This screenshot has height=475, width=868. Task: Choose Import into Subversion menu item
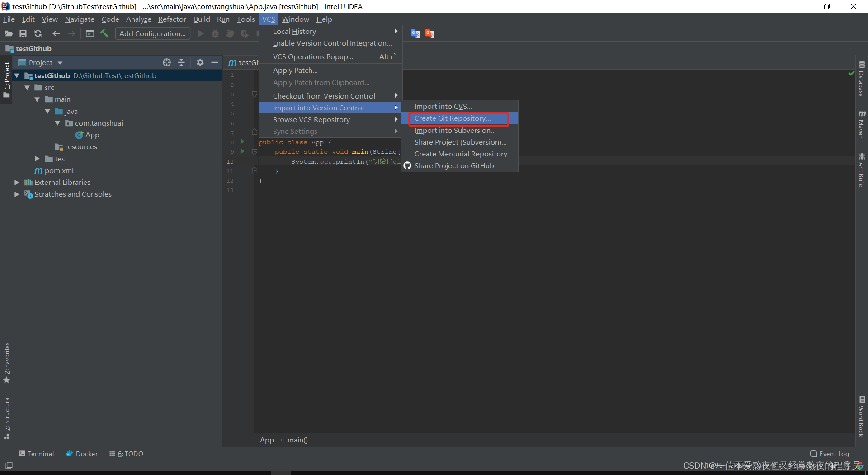pos(459,130)
